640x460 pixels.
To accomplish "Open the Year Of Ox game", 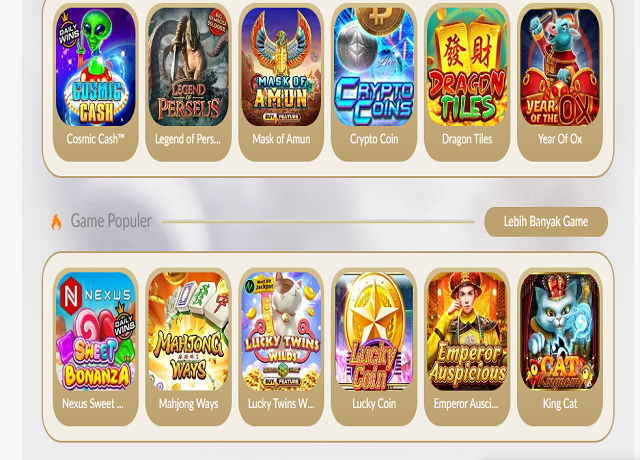I will tap(560, 67).
